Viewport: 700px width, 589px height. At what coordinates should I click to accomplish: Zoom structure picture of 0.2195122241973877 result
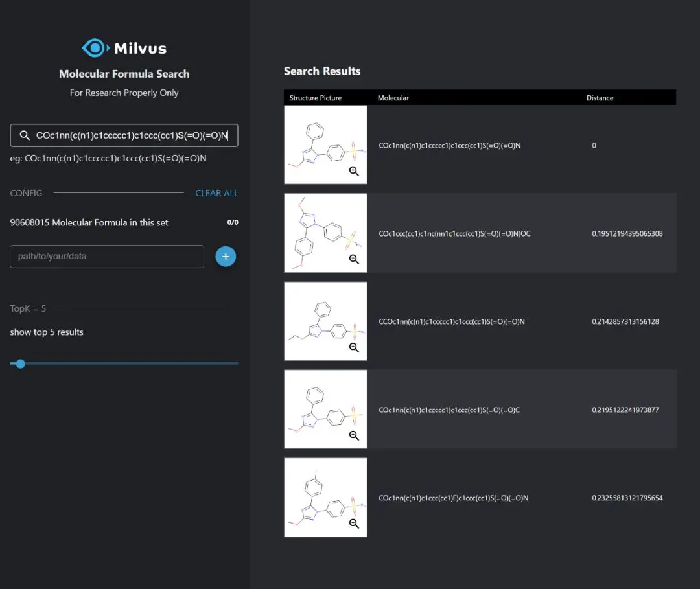(354, 435)
